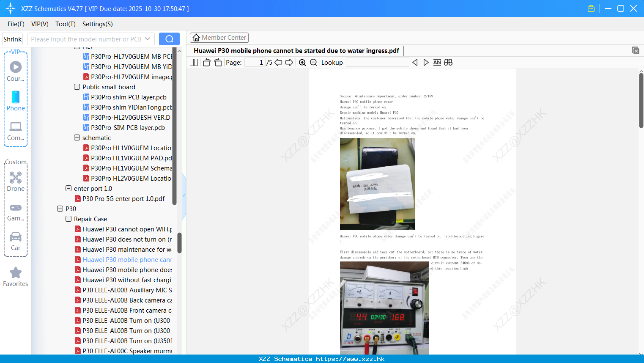Open the Member Center

219,38
